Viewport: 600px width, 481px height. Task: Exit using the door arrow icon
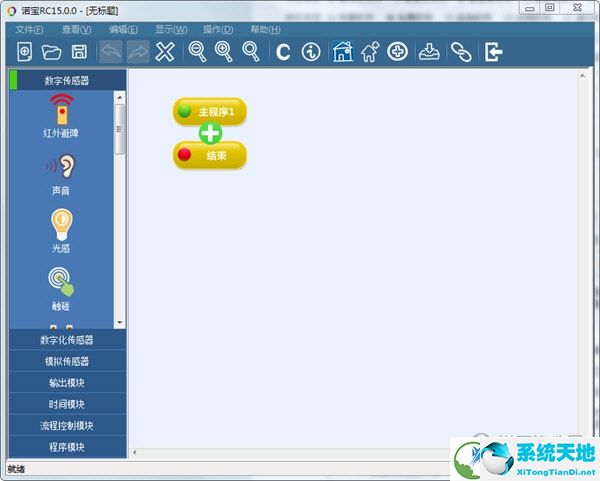(493, 52)
